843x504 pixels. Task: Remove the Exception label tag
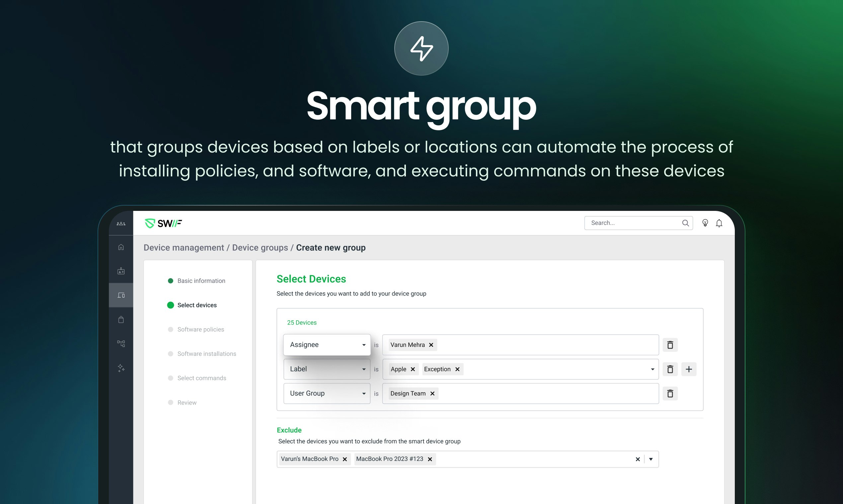[457, 369]
